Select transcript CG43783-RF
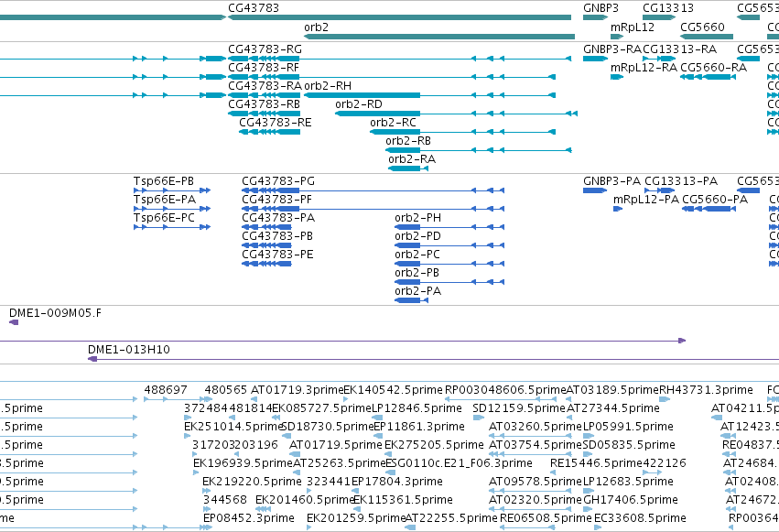Viewport: 779px width, 532px height. (264, 68)
